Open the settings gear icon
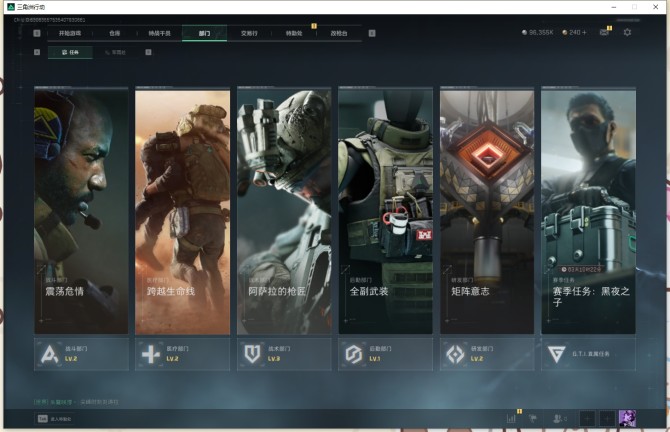 coord(627,32)
